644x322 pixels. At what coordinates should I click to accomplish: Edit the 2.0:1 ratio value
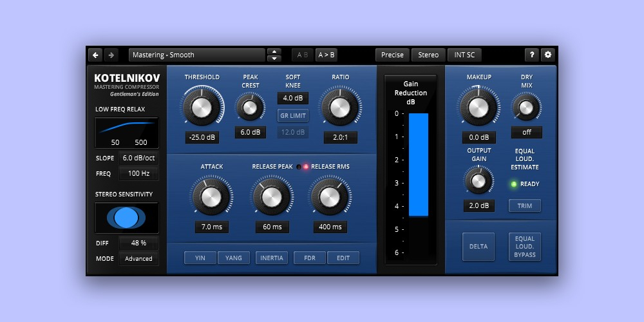pyautogui.click(x=341, y=137)
